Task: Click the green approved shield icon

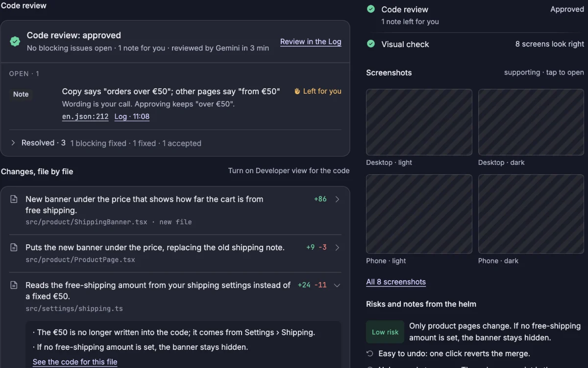Action: pyautogui.click(x=15, y=42)
